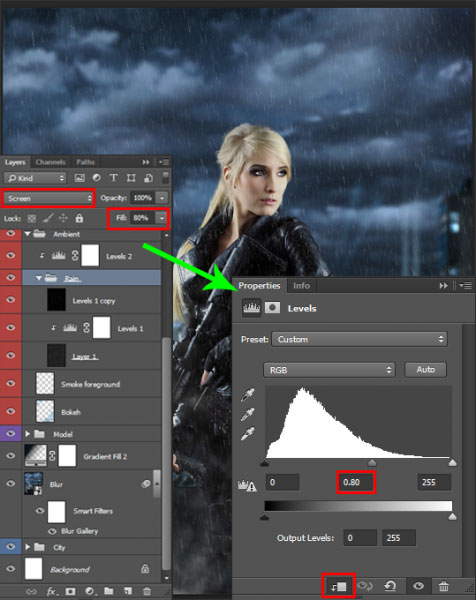Select the black point eyedropper
The image size is (476, 600).
point(248,395)
